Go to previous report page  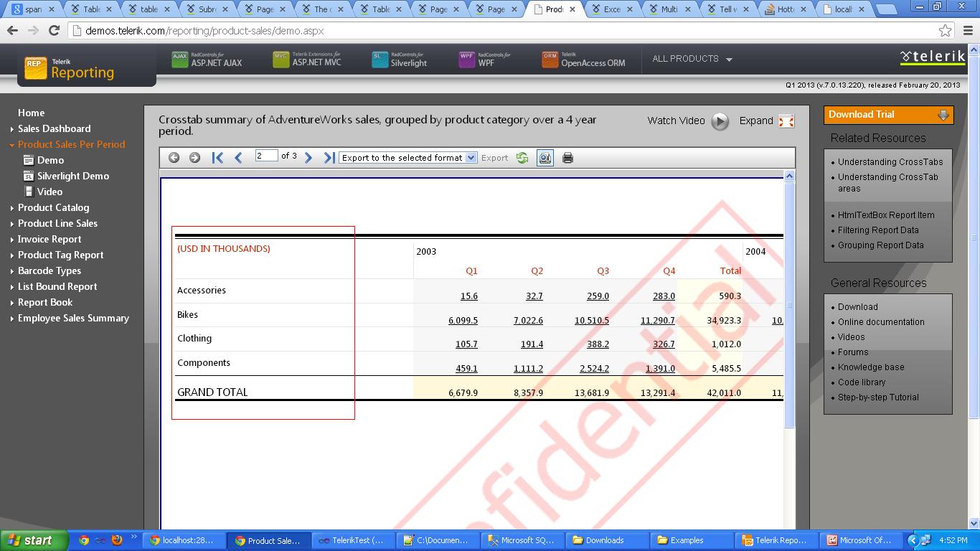tap(238, 158)
